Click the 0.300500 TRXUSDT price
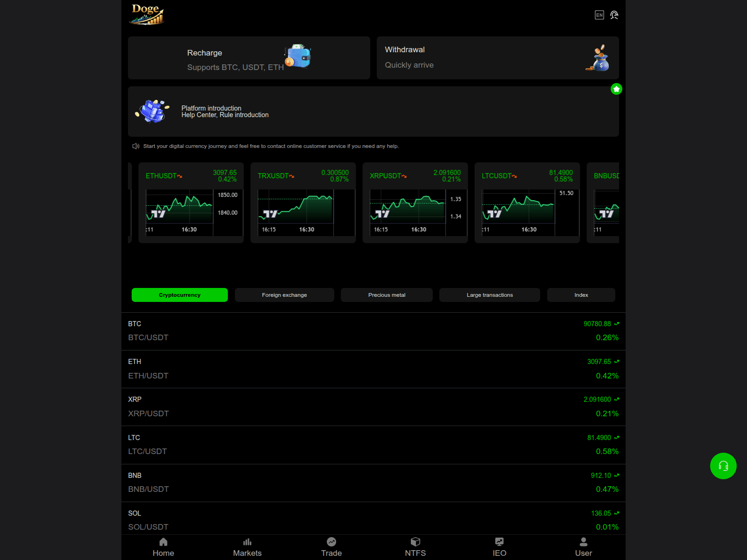The image size is (747, 560). point(335,173)
